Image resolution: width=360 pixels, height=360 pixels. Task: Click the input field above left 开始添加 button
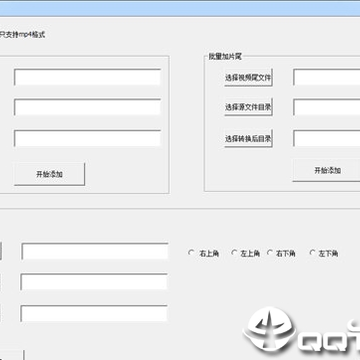pyautogui.click(x=87, y=138)
